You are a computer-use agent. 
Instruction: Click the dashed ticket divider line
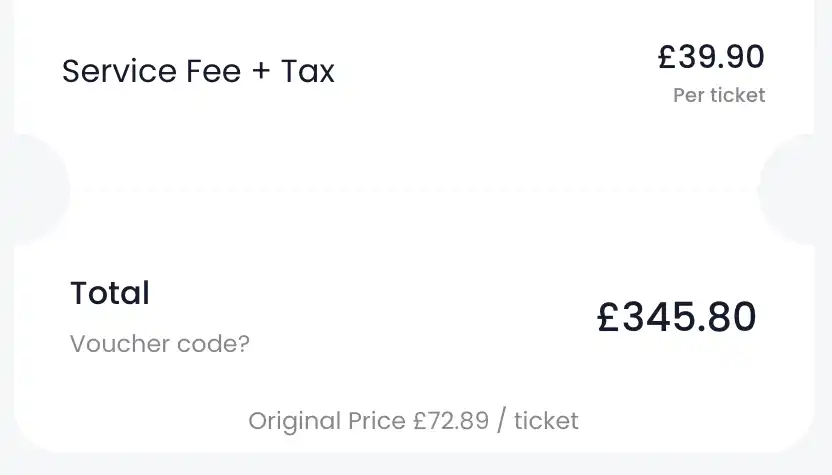(415, 188)
